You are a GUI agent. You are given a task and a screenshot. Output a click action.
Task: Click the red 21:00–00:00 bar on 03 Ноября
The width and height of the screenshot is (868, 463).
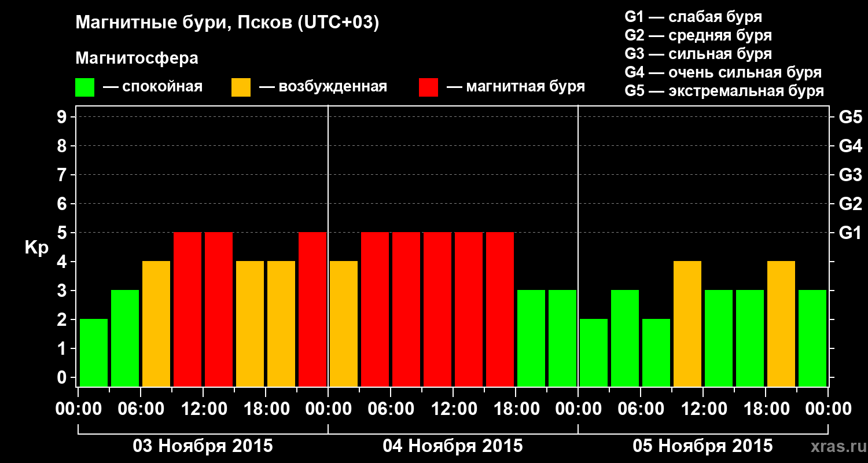tap(312, 309)
